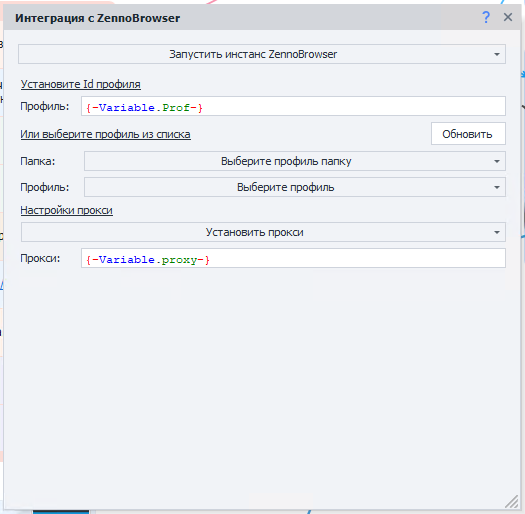This screenshot has height=514, width=525.
Task: Open the Установить прокси mode dropdown
Action: click(263, 232)
